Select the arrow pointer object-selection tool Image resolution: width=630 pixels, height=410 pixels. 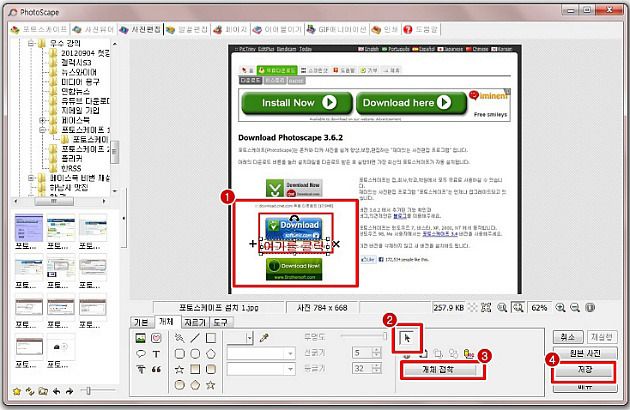point(407,338)
